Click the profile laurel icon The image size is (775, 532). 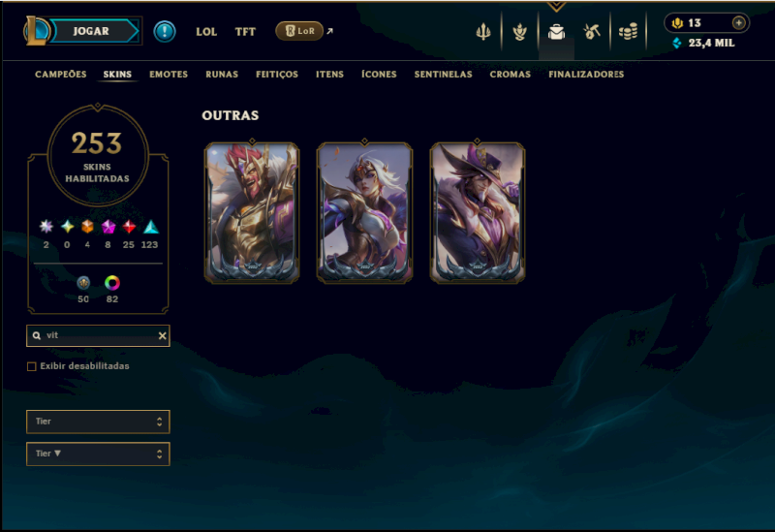point(519,32)
